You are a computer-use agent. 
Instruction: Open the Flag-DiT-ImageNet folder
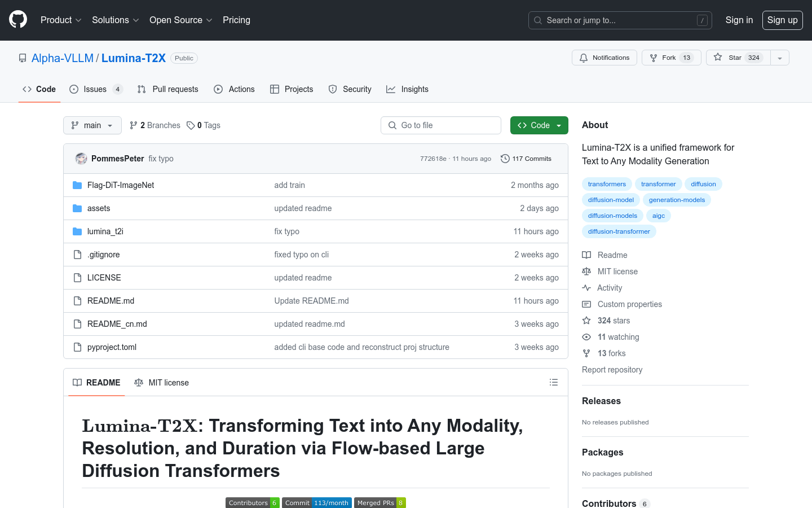tap(121, 185)
